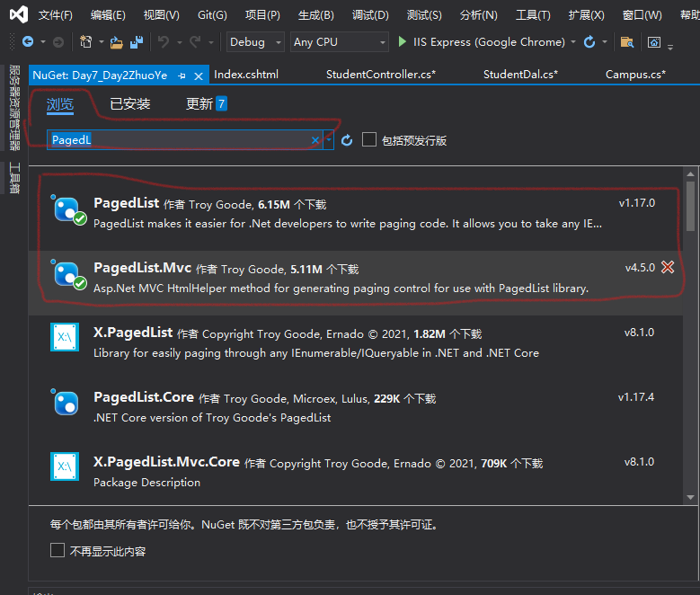Open the 生成(B) menu
Screen dimensions: 700x595
[x=315, y=15]
